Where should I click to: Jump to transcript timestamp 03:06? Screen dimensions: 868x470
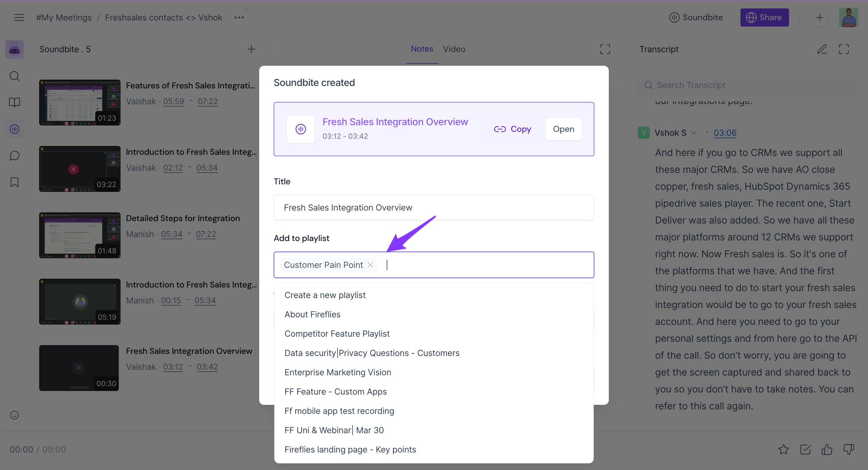(725, 133)
